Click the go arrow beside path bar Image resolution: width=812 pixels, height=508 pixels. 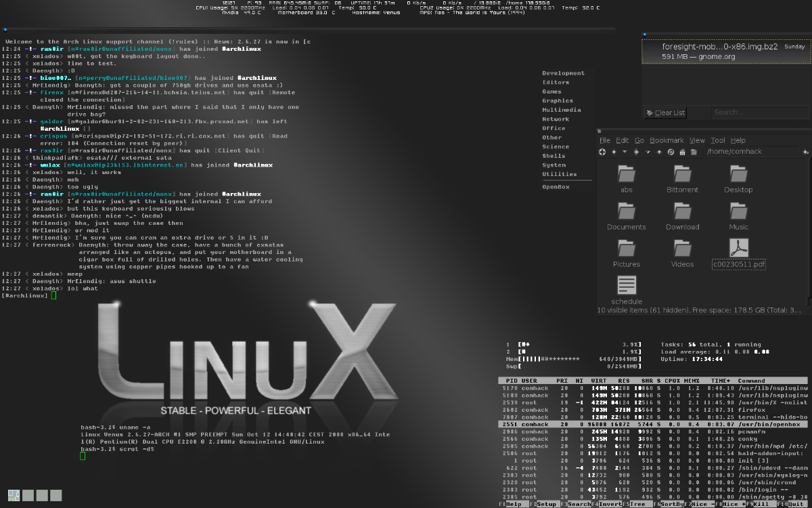point(805,152)
